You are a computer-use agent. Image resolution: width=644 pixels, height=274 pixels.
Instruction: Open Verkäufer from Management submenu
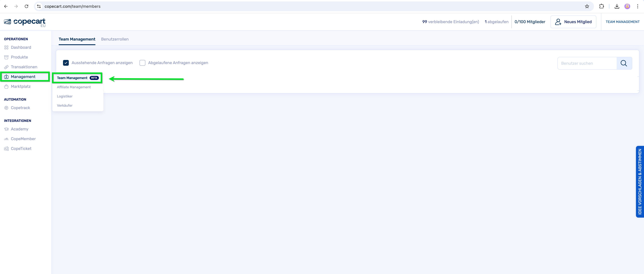coord(64,105)
